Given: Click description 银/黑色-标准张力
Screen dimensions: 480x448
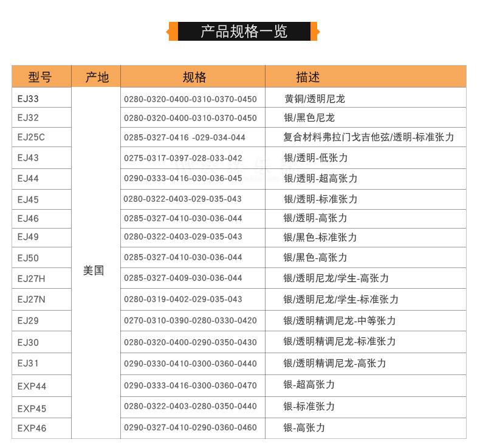Looking at the screenshot, I should 320,237.
